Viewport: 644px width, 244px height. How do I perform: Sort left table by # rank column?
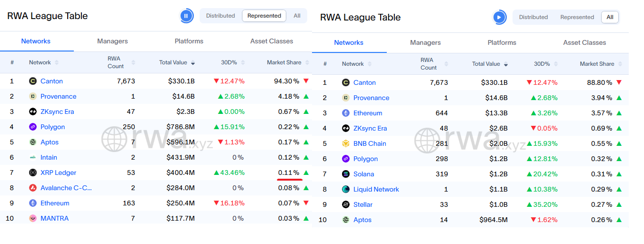(x=12, y=62)
